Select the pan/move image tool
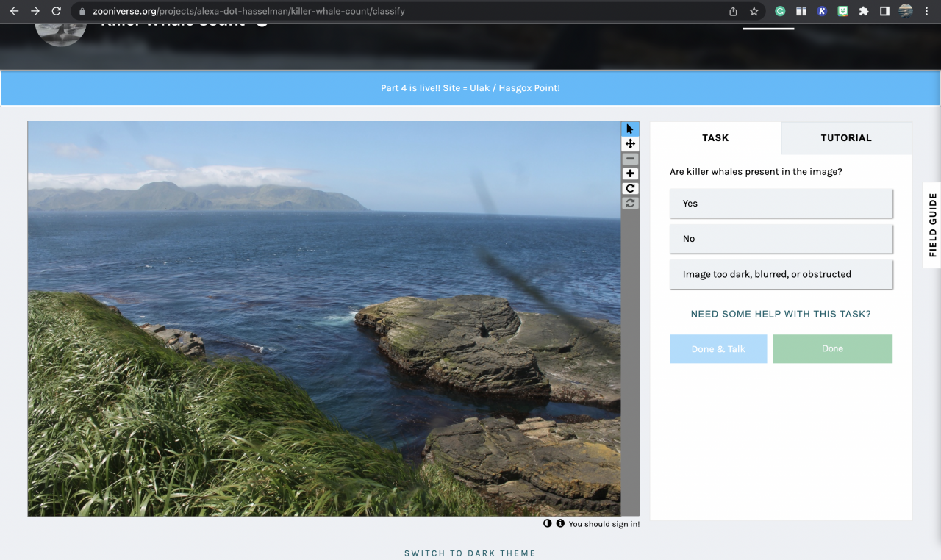 [x=630, y=144]
